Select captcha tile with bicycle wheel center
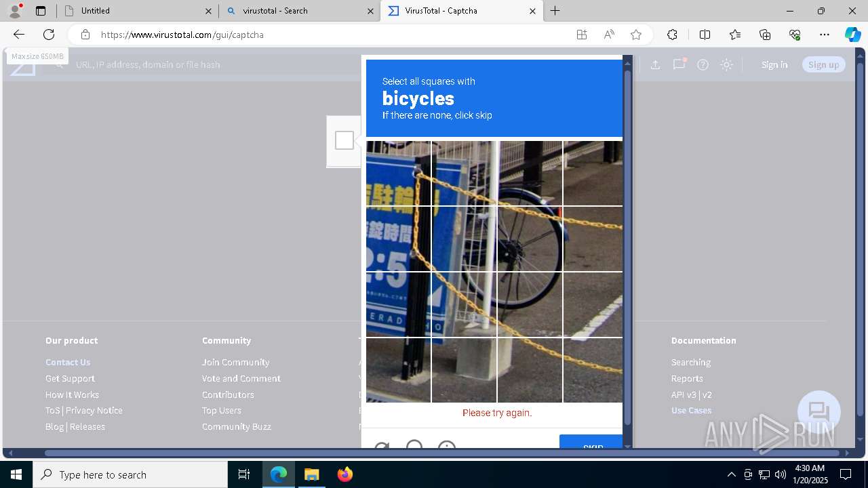868x488 pixels. (x=530, y=239)
